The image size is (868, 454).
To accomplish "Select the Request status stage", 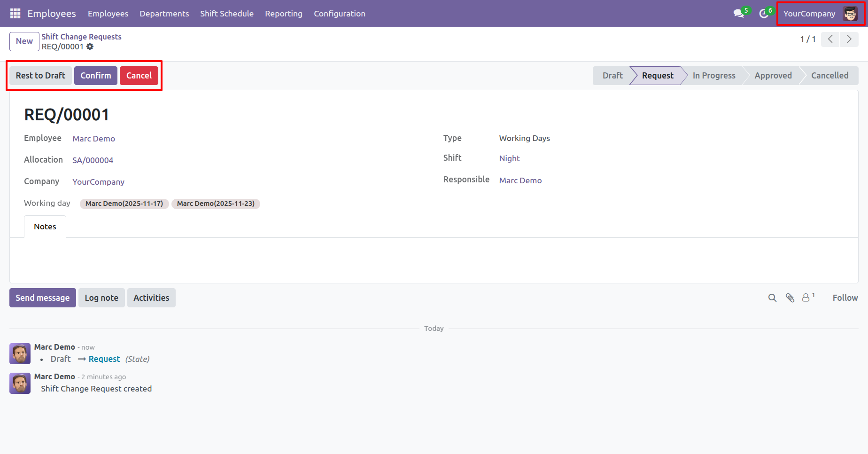I will (x=658, y=76).
